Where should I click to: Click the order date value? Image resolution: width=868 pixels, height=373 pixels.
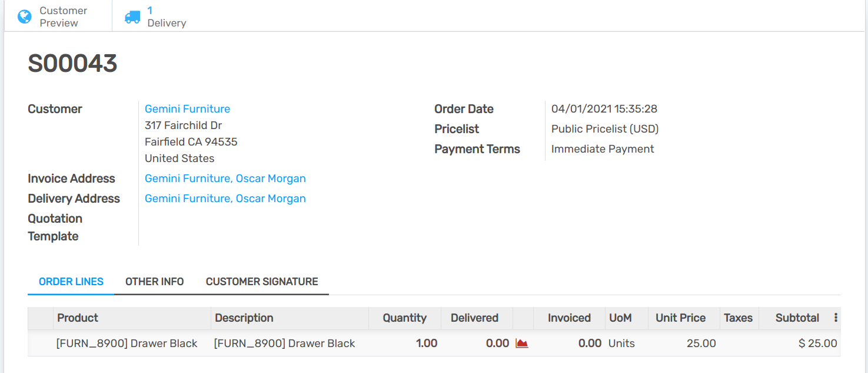[x=604, y=109]
